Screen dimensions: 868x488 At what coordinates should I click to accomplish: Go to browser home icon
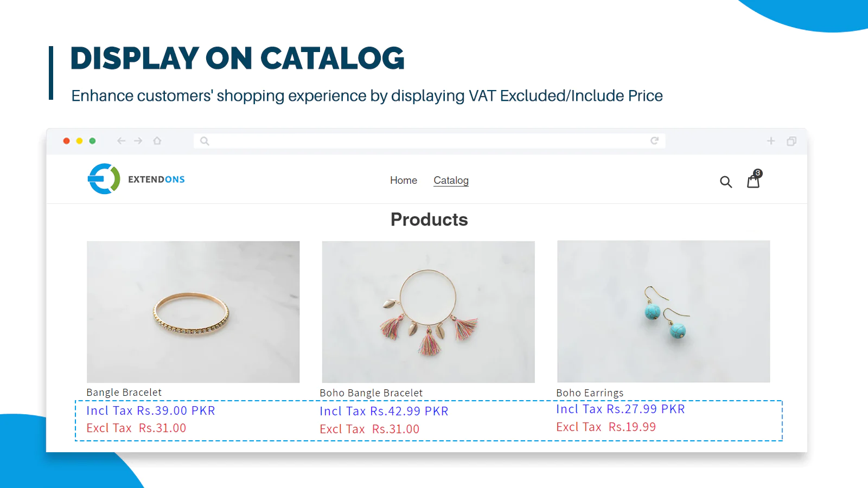click(157, 141)
